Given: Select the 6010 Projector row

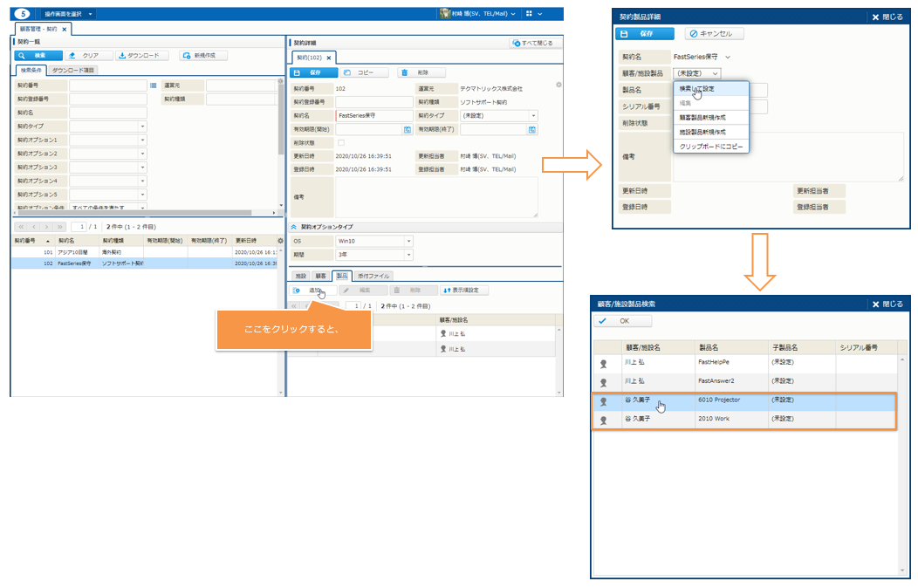Looking at the screenshot, I should pos(720,400).
